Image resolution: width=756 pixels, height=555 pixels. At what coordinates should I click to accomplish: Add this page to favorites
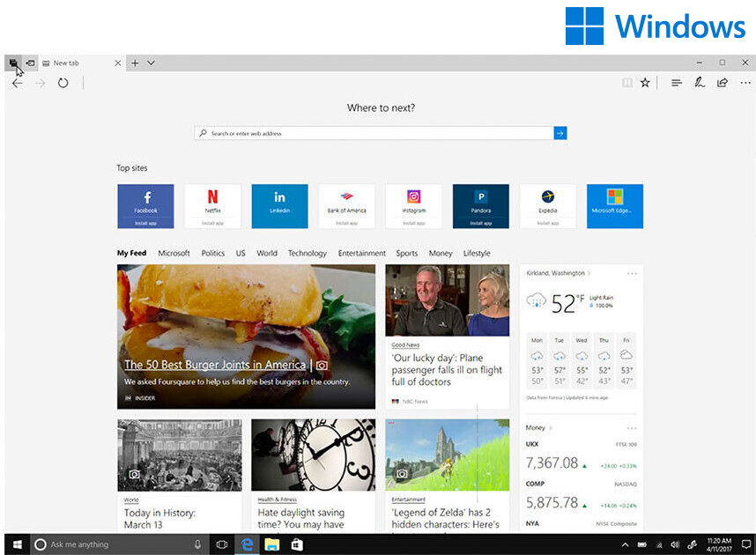pos(646,83)
